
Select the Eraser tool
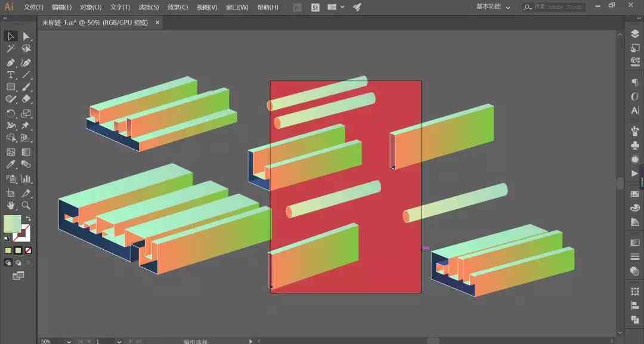point(26,99)
